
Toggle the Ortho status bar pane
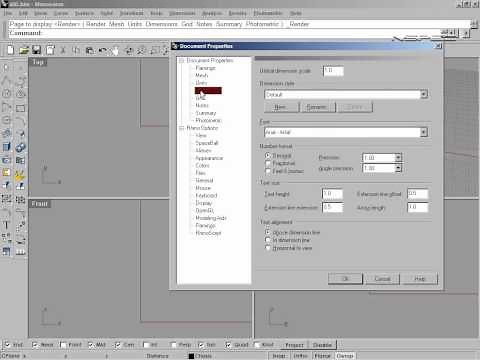pos(300,356)
